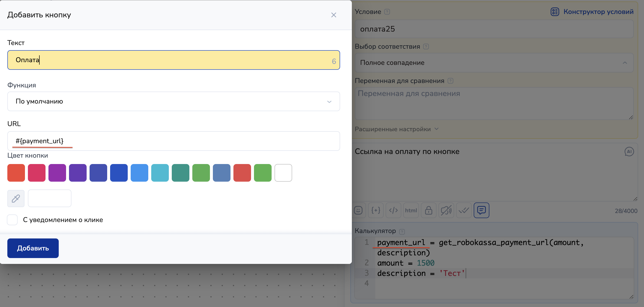This screenshot has height=307, width=644.
Task: Enable the click notification checkbox
Action: (x=12, y=220)
